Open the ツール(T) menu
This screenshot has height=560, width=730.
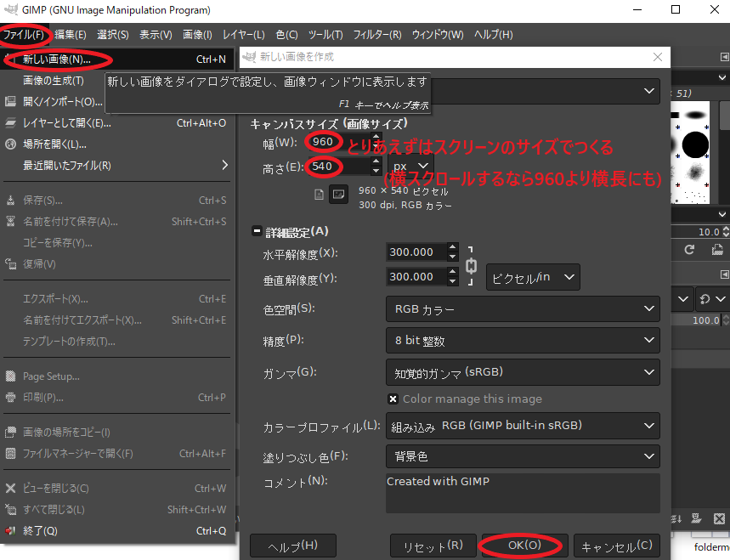coord(325,35)
